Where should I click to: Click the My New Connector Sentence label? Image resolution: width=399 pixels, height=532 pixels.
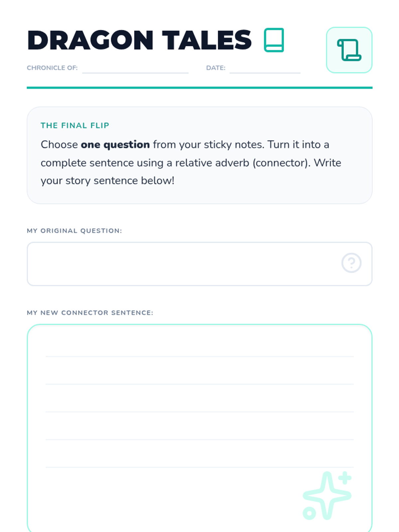[90, 313]
